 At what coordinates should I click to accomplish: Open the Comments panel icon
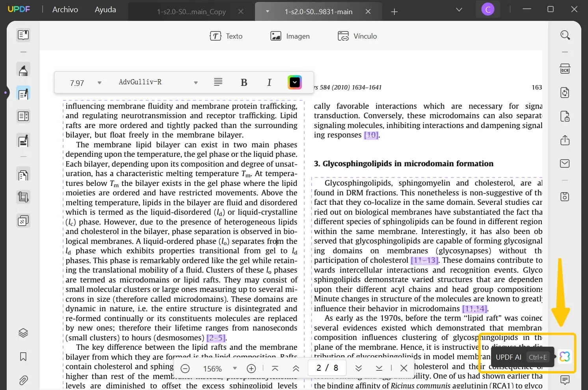565,380
